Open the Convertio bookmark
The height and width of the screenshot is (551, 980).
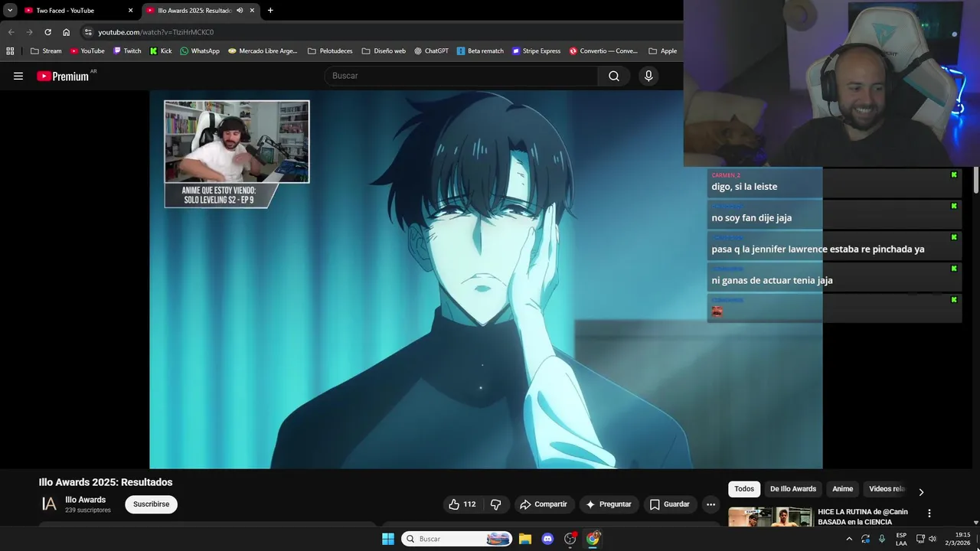point(603,51)
